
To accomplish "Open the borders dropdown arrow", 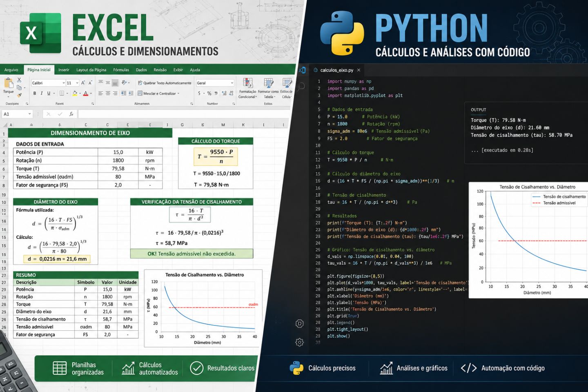I will point(67,94).
